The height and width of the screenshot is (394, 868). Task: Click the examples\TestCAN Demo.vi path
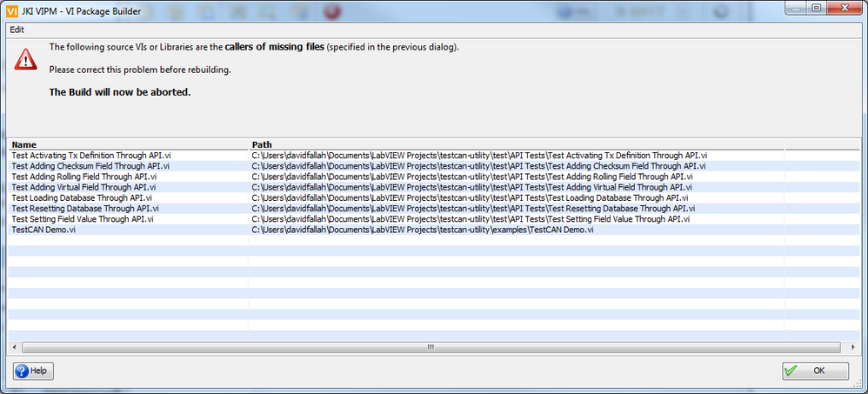423,230
